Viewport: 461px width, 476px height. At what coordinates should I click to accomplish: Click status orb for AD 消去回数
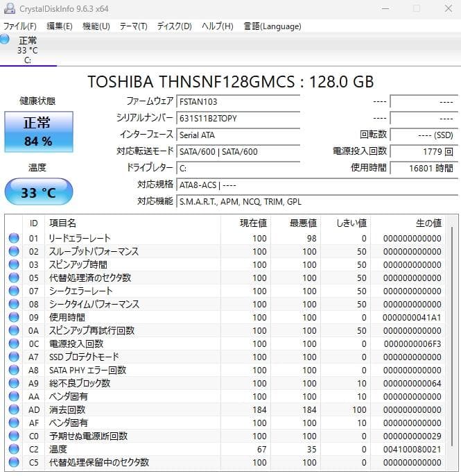coord(14,410)
